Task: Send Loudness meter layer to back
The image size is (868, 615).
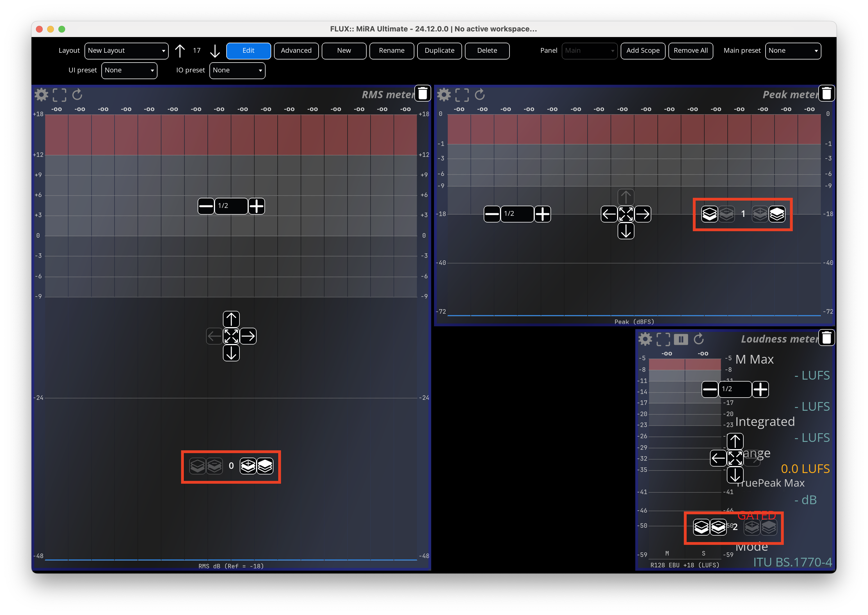Action: [x=701, y=527]
